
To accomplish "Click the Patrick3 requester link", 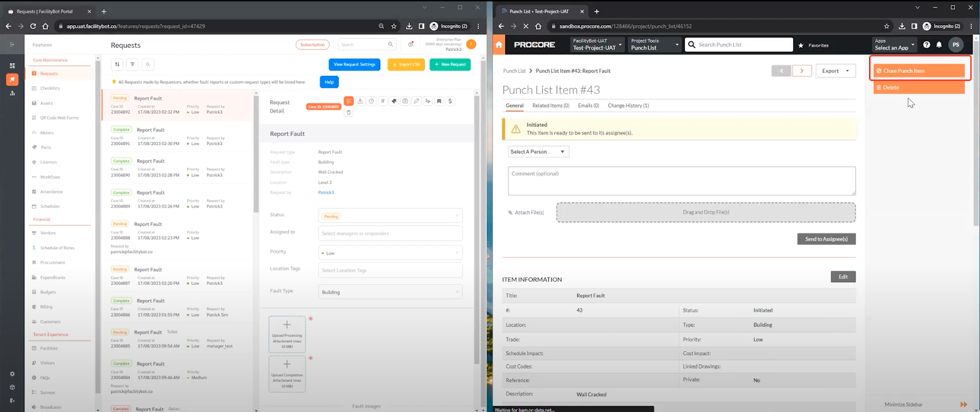I will click(x=326, y=192).
